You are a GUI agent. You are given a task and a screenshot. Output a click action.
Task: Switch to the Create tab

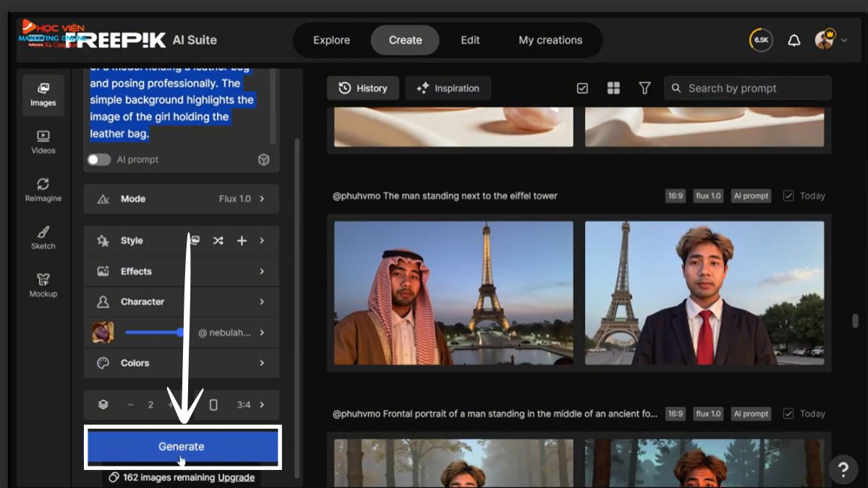[405, 40]
